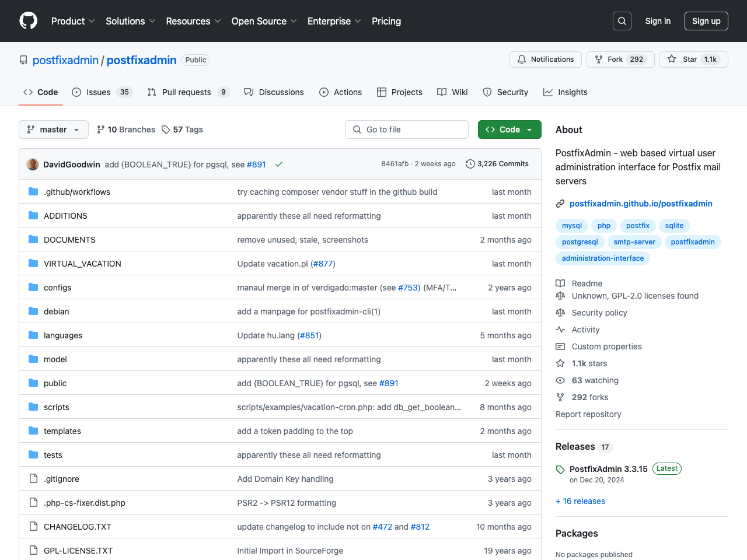
Task: Click the Sign in link
Action: (658, 21)
